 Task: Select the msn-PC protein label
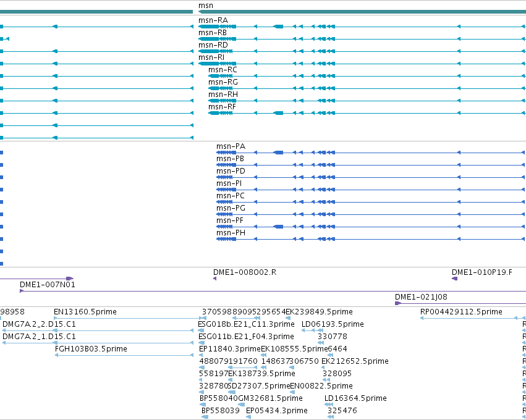pos(230,196)
